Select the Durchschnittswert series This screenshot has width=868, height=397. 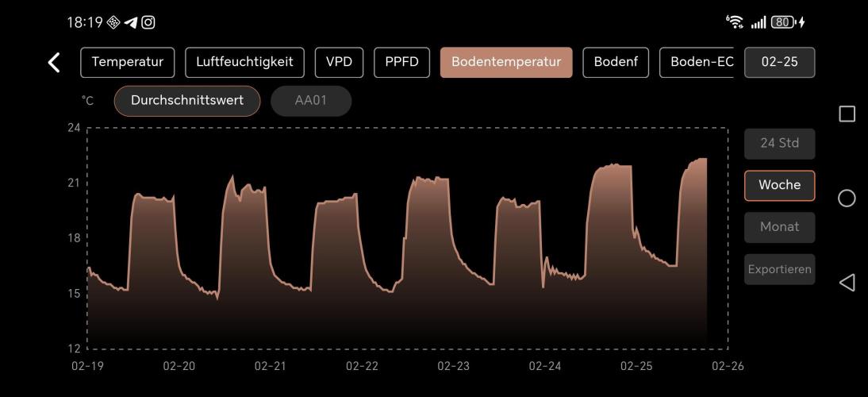(187, 101)
